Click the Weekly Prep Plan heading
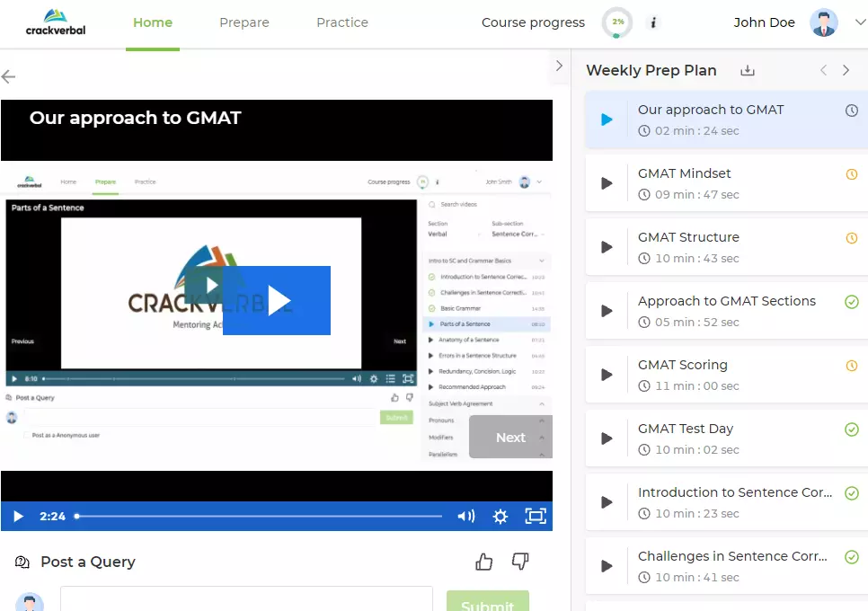The width and height of the screenshot is (868, 611). tap(651, 70)
